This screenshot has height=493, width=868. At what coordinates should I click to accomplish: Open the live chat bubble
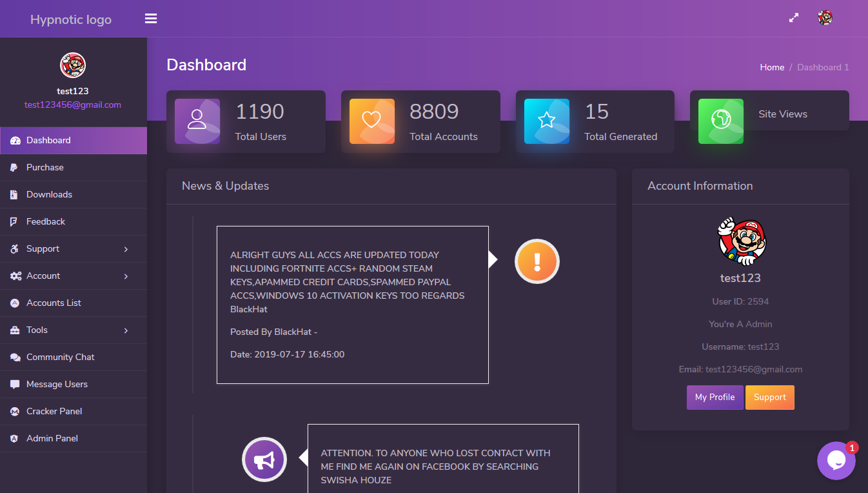tap(836, 460)
